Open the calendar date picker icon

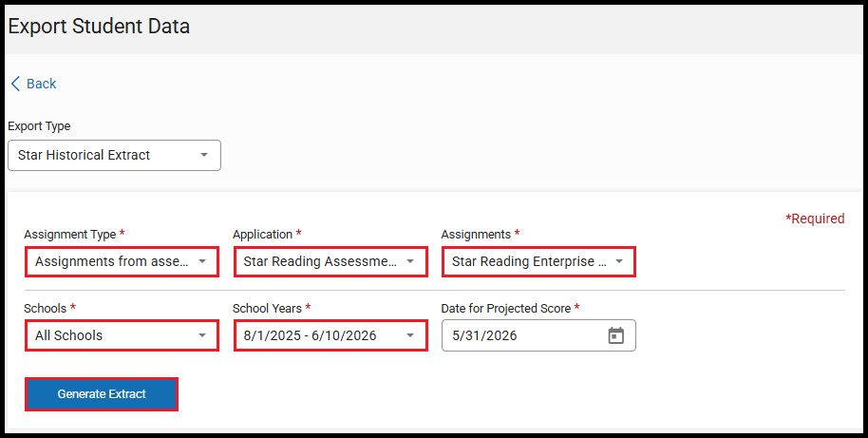click(x=615, y=335)
